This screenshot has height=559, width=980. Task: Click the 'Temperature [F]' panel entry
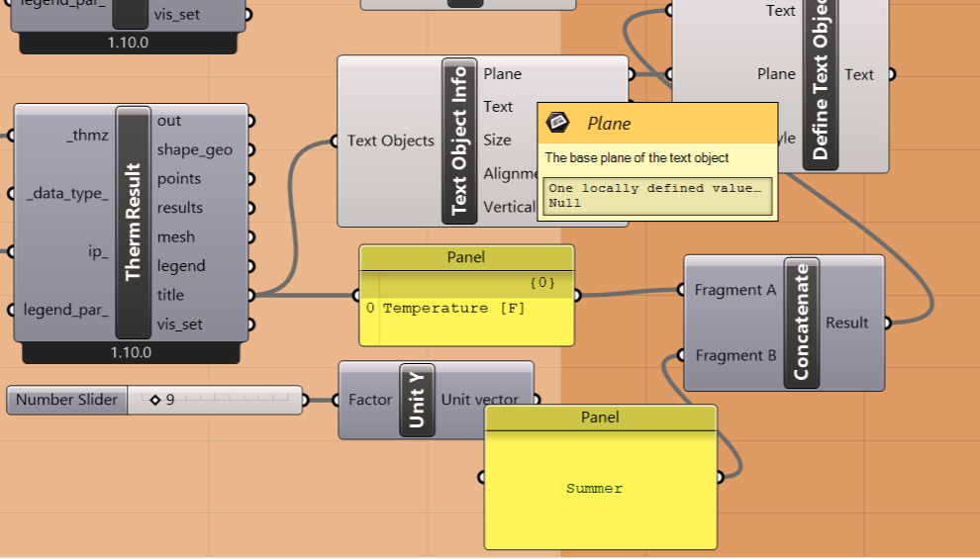click(x=453, y=308)
